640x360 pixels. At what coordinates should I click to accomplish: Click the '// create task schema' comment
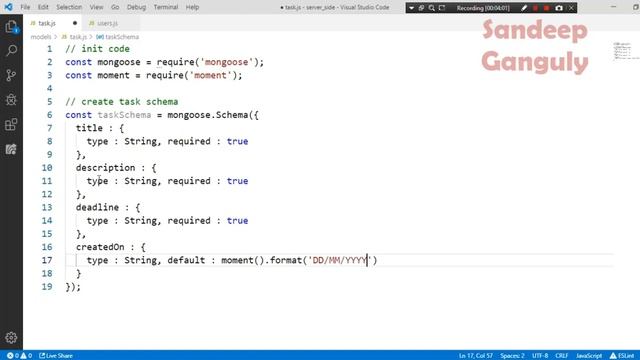(122, 102)
